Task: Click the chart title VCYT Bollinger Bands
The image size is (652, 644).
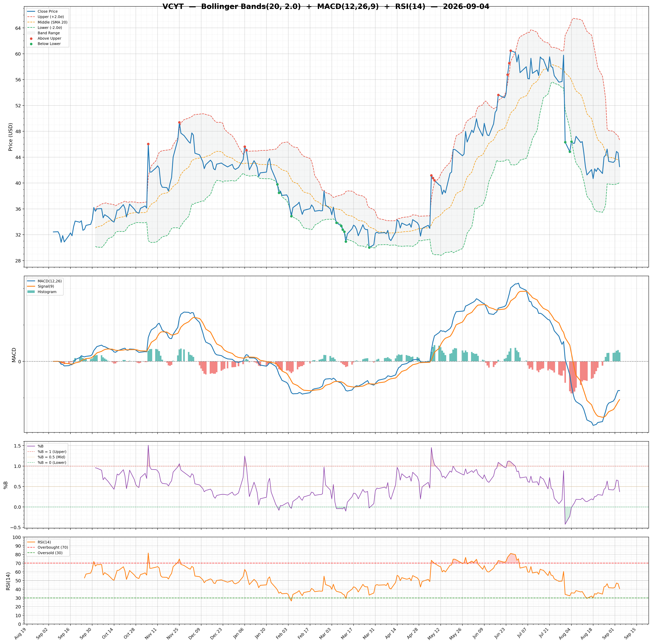Action: [x=326, y=7]
